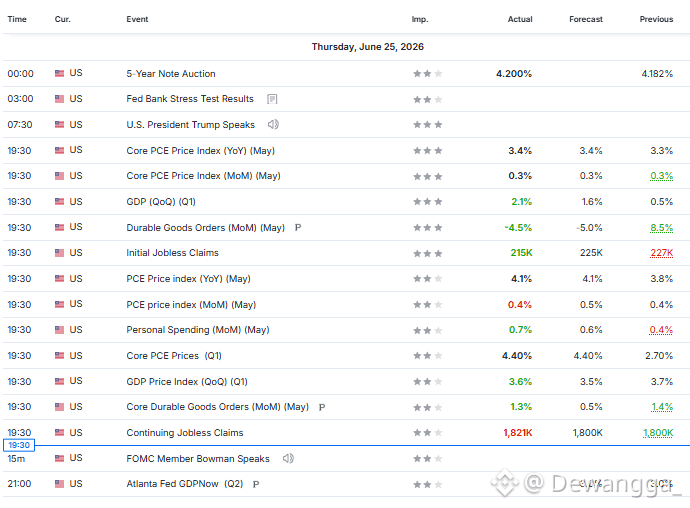Screen dimensions: 690x508
Task: Open the Initial Jobless Claims event
Action: click(x=172, y=253)
